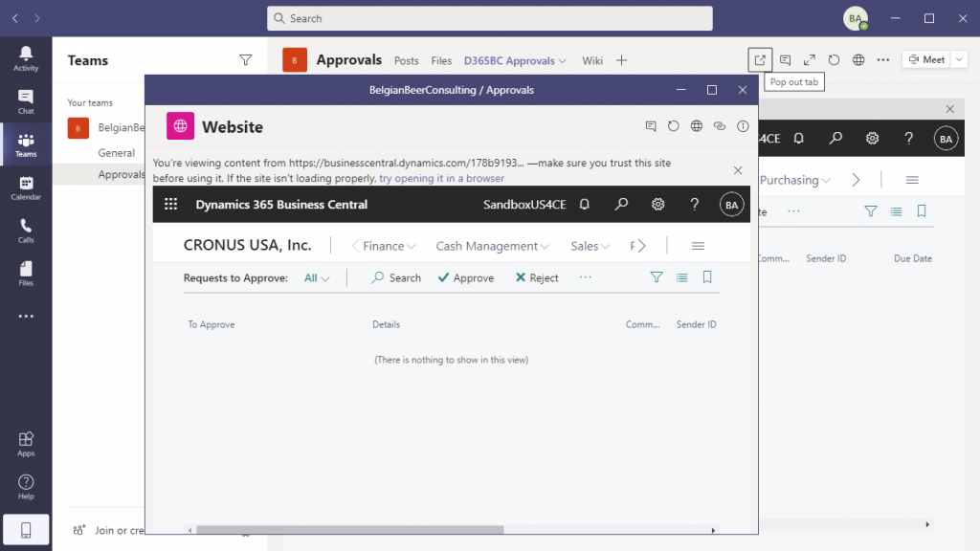This screenshot has height=551, width=980.
Task: Open info icon in pop-out Website window
Action: click(x=743, y=126)
